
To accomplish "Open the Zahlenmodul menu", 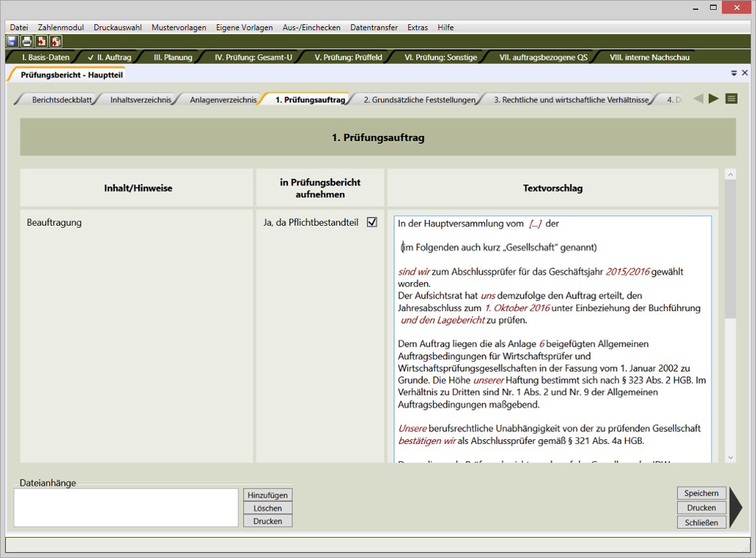I will tap(61, 28).
